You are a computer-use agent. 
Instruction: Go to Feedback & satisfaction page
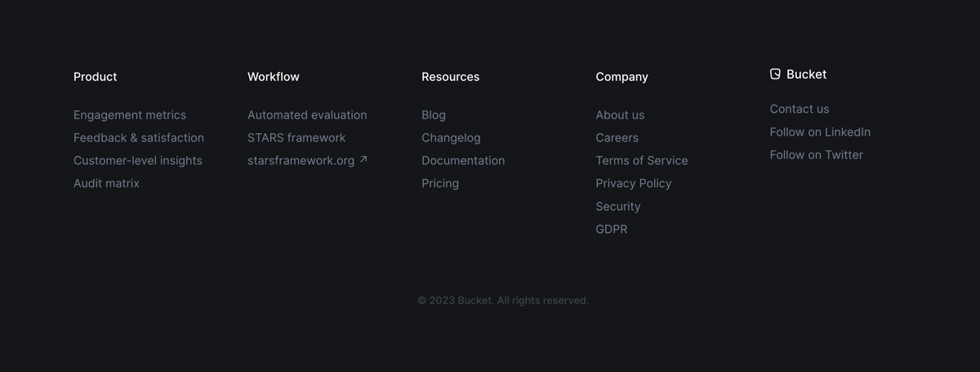(139, 138)
